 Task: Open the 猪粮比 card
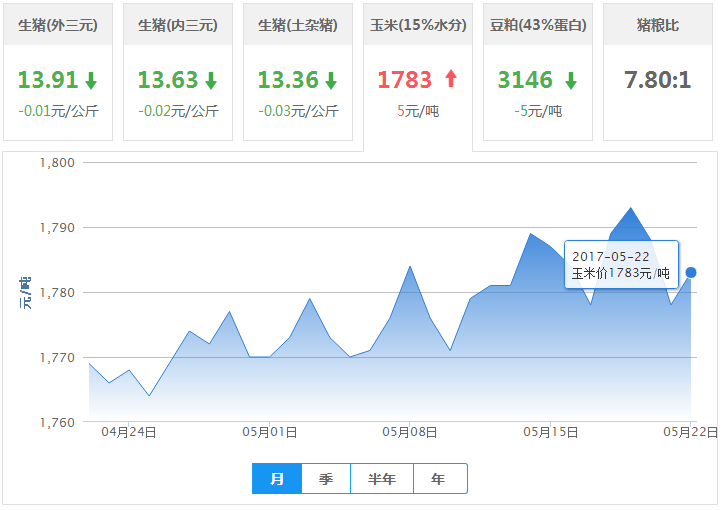tap(658, 71)
